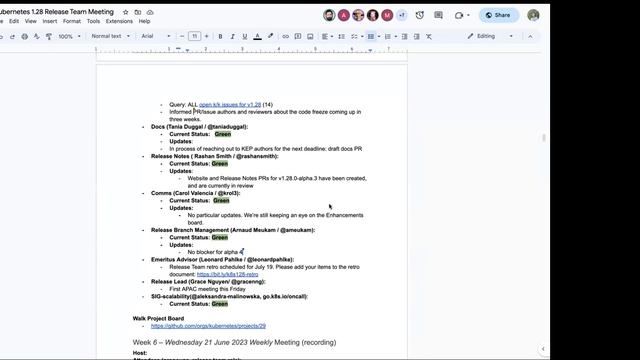Star this document
The height and width of the screenshot is (360, 640).
[x=126, y=12]
